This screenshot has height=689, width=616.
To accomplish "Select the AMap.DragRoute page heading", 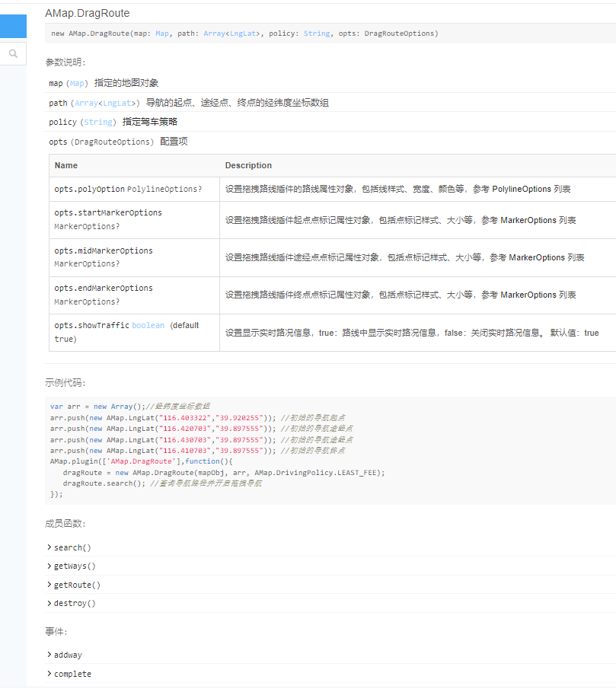I will pyautogui.click(x=88, y=12).
